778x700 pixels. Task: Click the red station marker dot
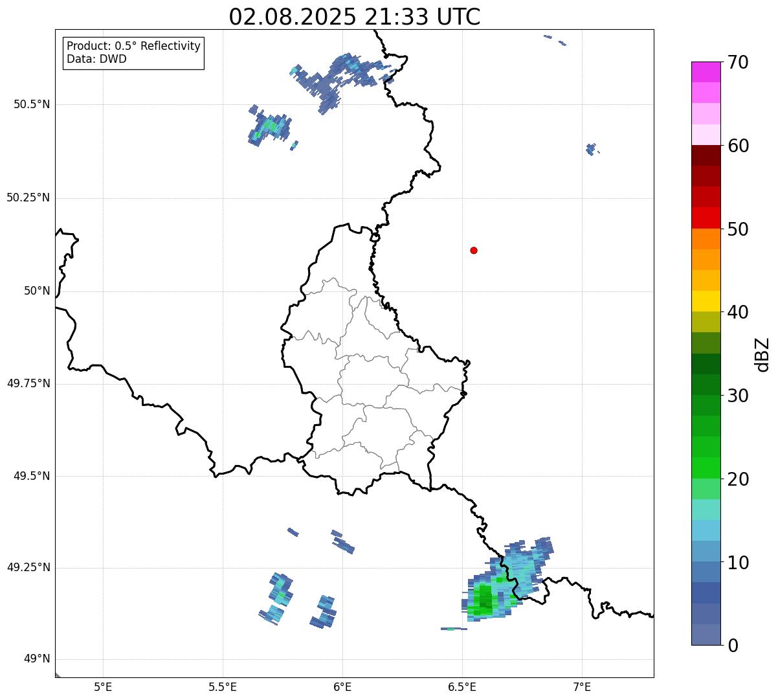[x=474, y=250]
